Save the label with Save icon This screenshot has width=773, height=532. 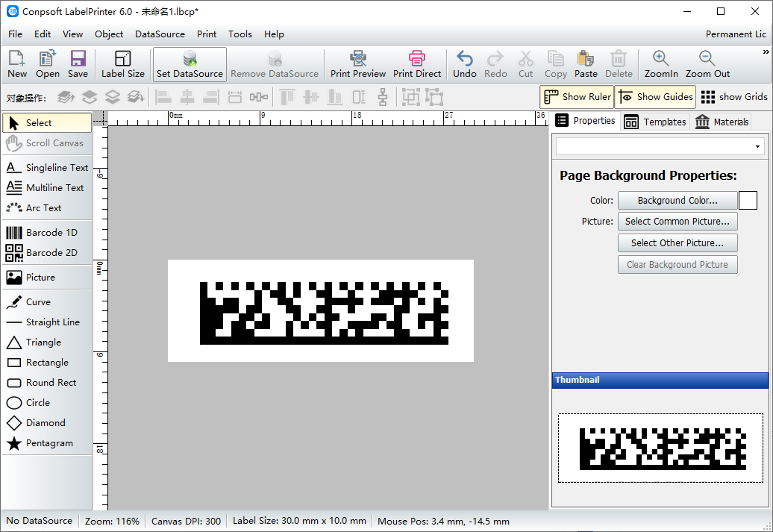pyautogui.click(x=78, y=64)
